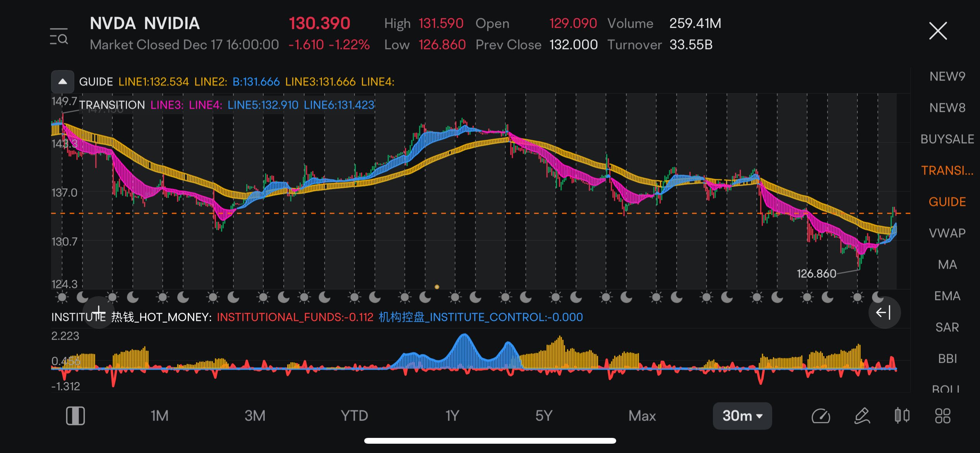Select the NEW9 indicator

pos(947,76)
